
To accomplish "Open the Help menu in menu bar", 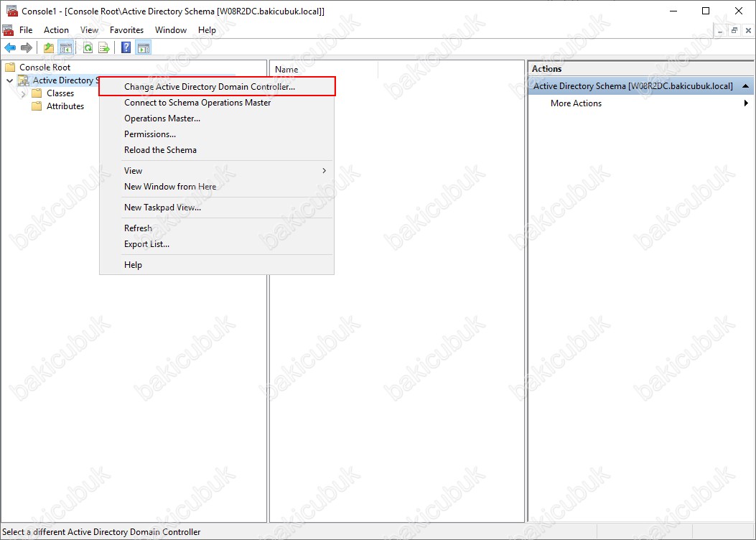I will point(207,30).
